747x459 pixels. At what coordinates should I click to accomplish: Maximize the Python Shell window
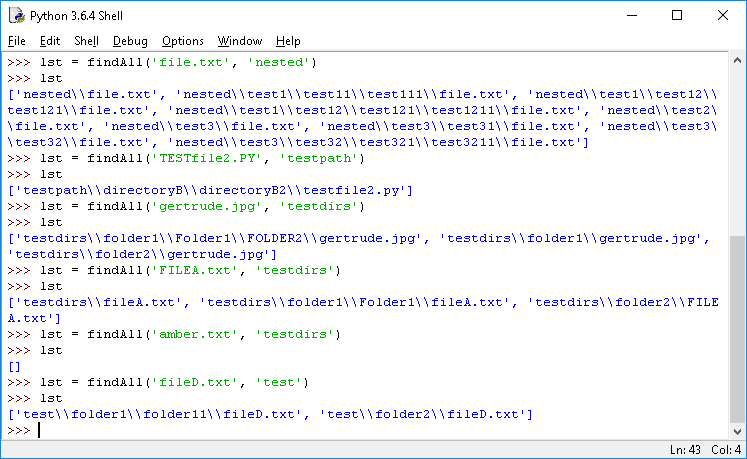pyautogui.click(x=676, y=15)
